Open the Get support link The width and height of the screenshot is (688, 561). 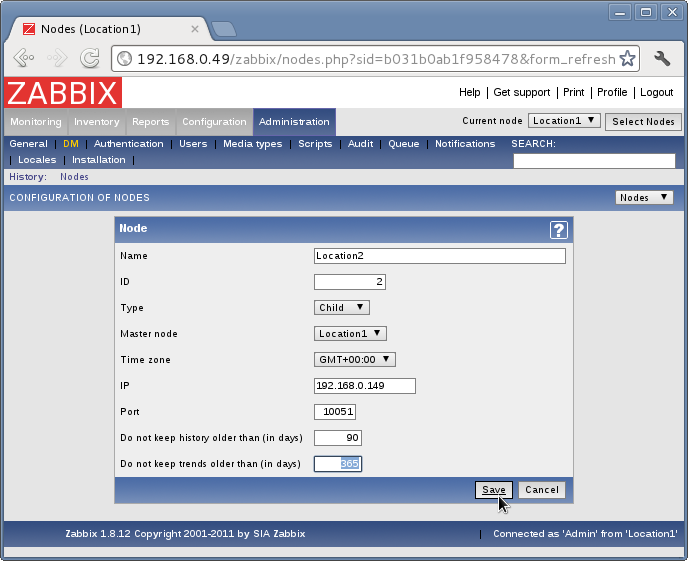[x=522, y=92]
